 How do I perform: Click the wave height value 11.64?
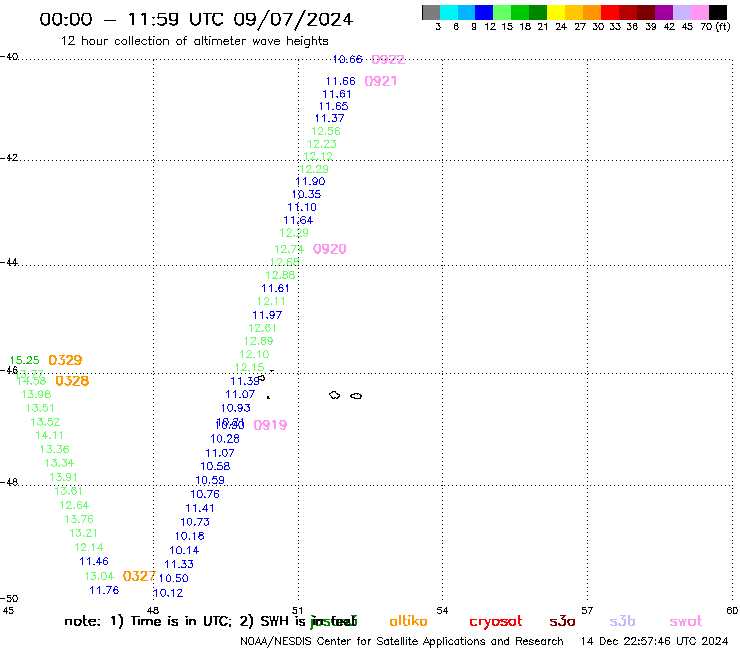click(298, 220)
